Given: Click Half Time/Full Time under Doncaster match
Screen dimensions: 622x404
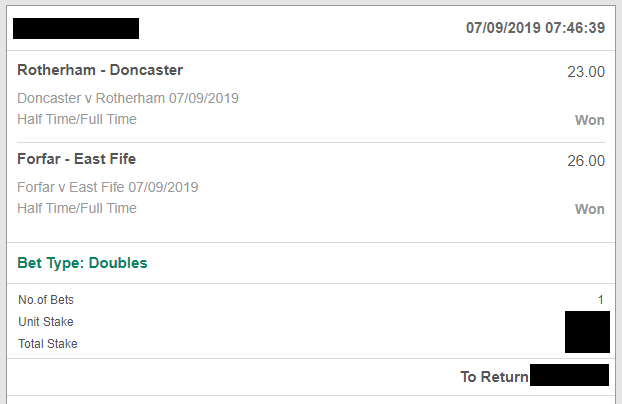Looking at the screenshot, I should pos(77,119).
